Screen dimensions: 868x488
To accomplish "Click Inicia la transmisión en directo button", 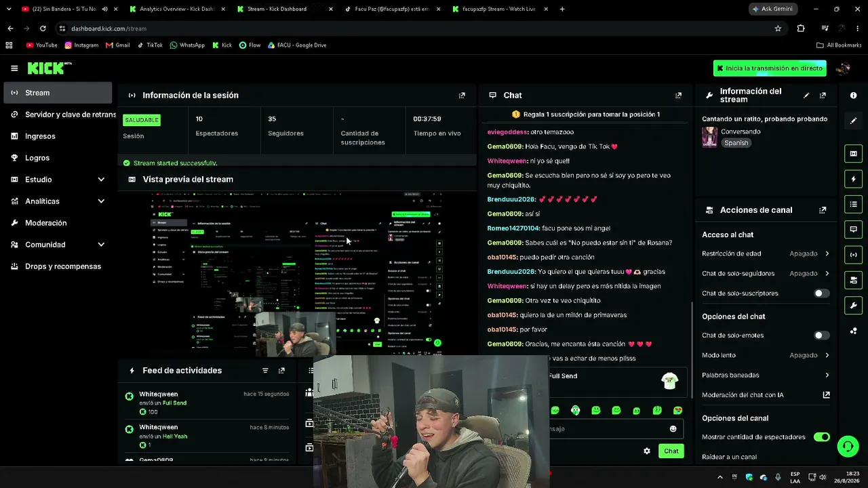I will click(770, 68).
